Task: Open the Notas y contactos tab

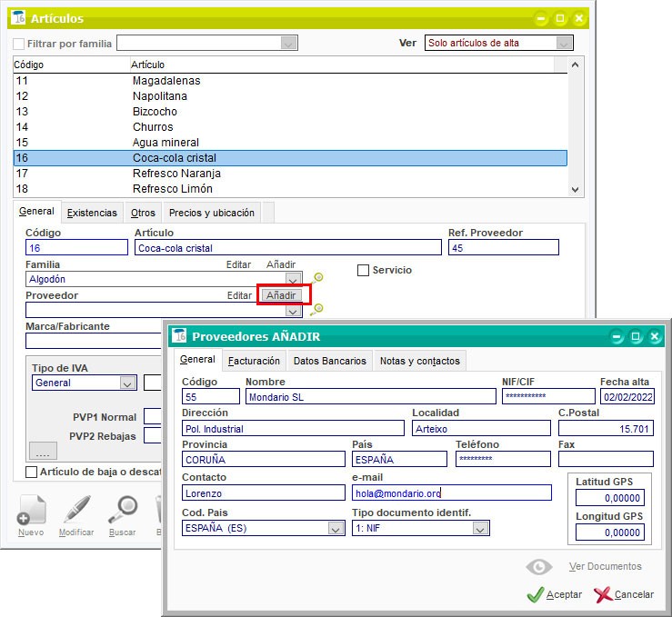Action: click(420, 361)
